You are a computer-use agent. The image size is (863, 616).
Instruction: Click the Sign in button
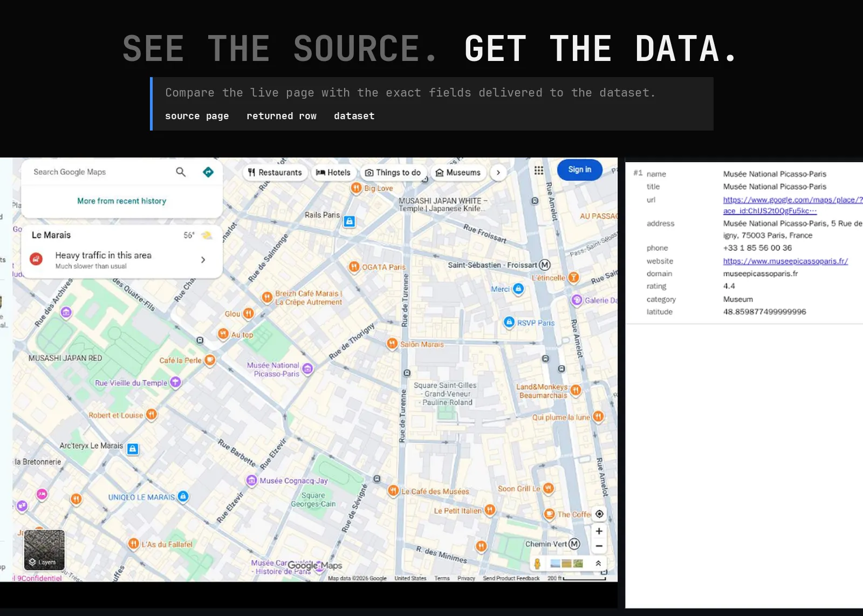579,169
